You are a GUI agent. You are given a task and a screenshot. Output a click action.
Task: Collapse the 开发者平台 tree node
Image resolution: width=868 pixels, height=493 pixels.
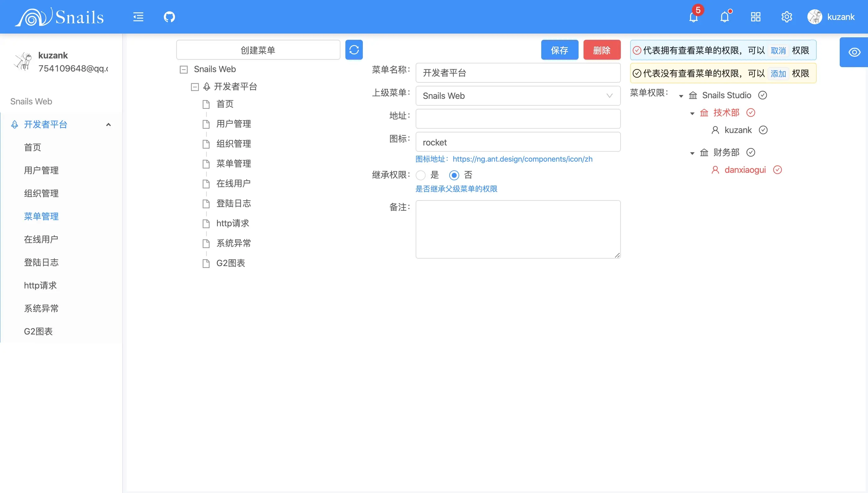click(x=195, y=87)
